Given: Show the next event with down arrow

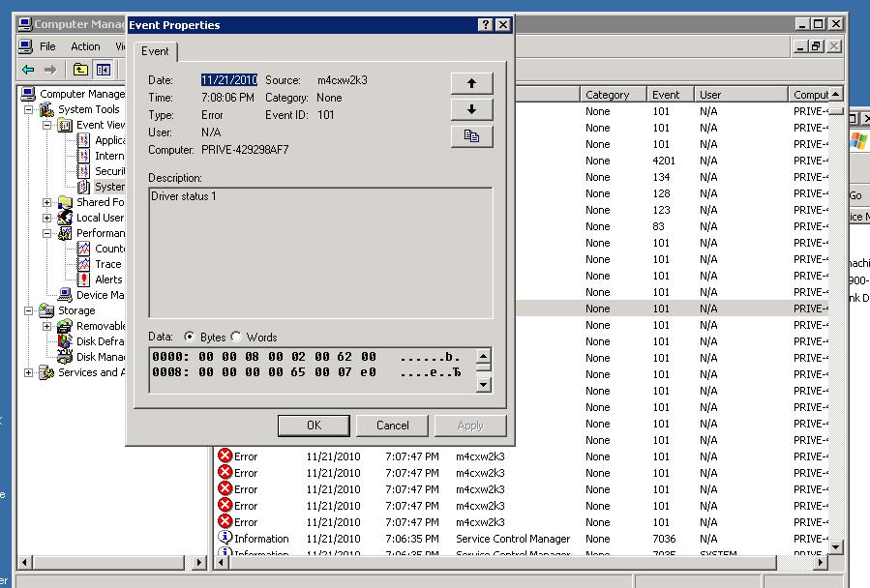Looking at the screenshot, I should click(x=471, y=109).
